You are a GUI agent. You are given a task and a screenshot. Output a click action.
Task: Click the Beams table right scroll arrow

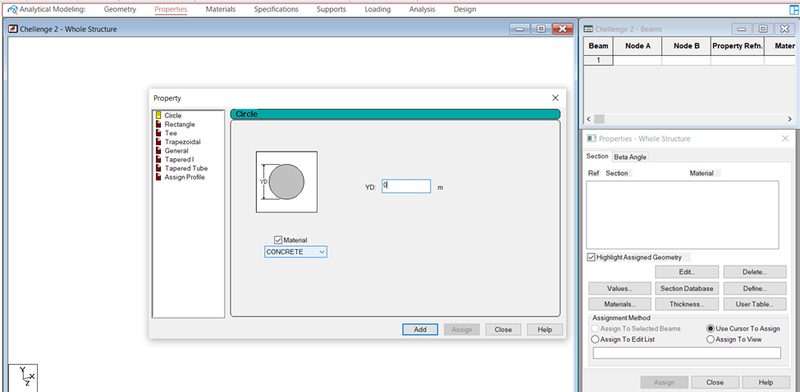[x=790, y=119]
